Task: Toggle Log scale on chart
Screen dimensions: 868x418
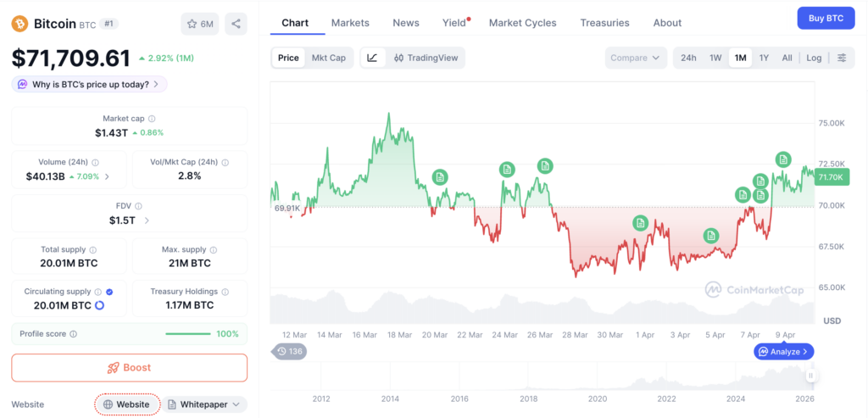Action: 814,58
